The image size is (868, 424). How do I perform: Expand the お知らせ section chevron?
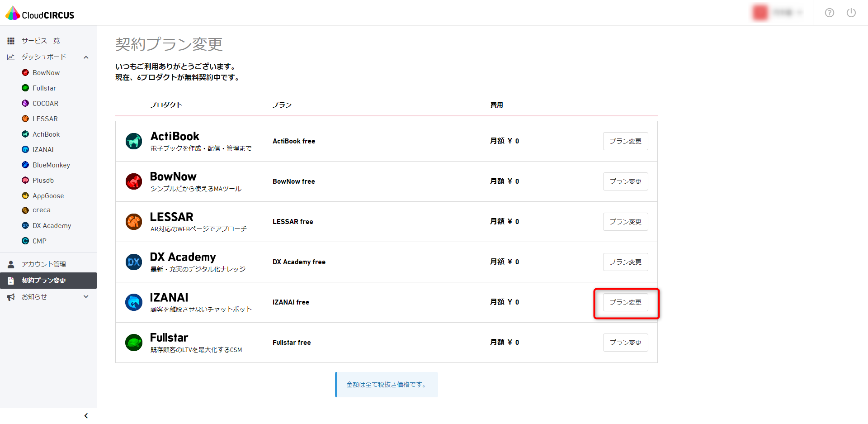(86, 297)
